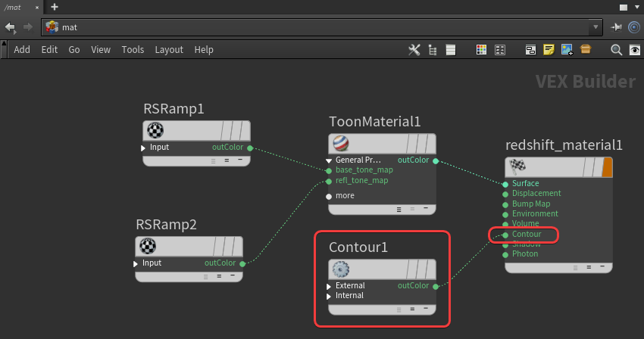Image resolution: width=644 pixels, height=339 pixels.
Task: Open the search magnifier icon
Action: (x=616, y=50)
